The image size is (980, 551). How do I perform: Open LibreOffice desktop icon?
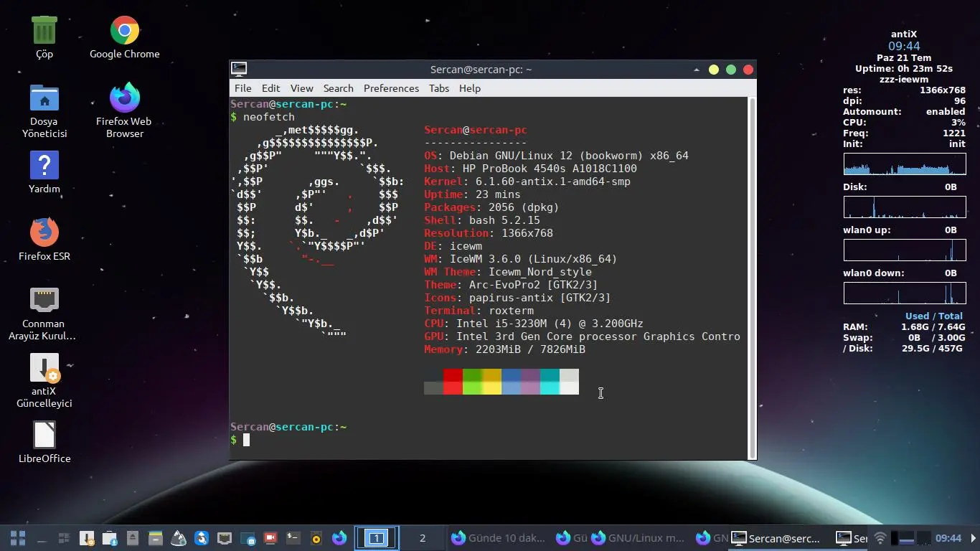(44, 442)
